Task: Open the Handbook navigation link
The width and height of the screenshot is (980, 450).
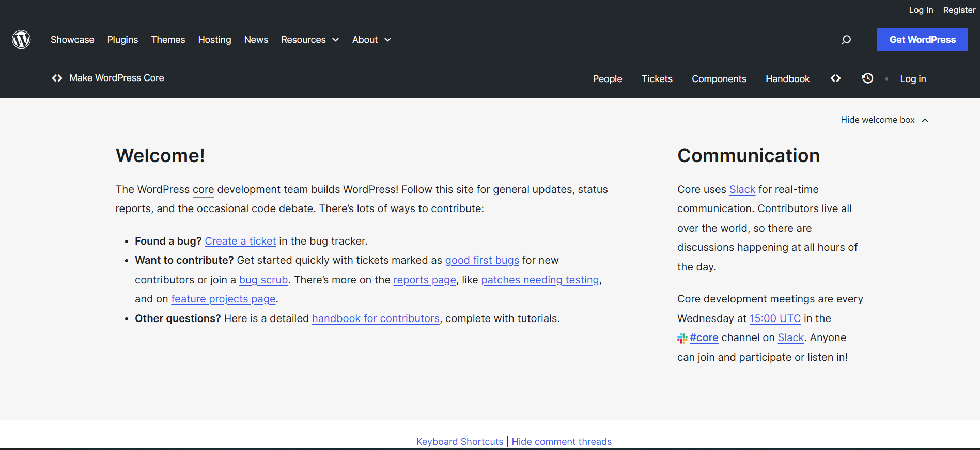Action: coord(787,79)
